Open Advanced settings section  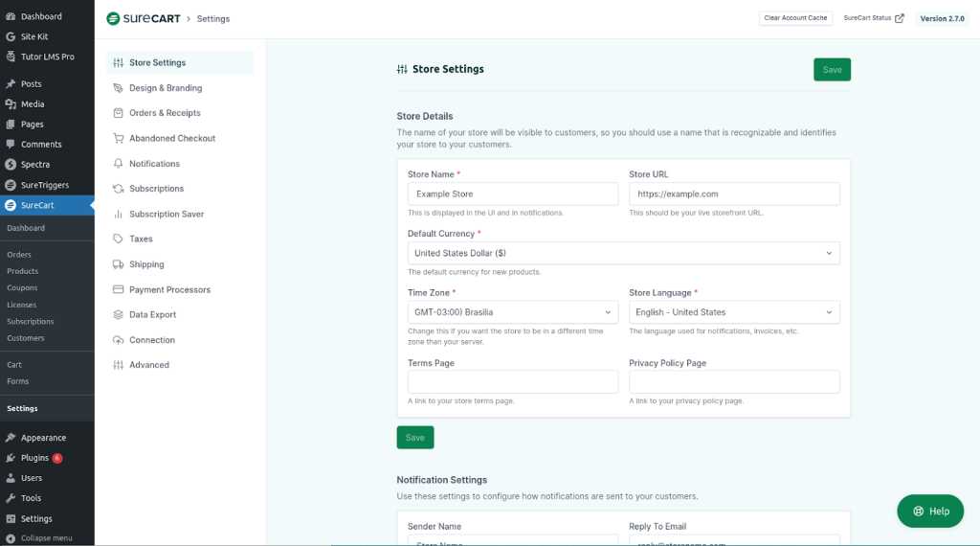click(x=149, y=365)
